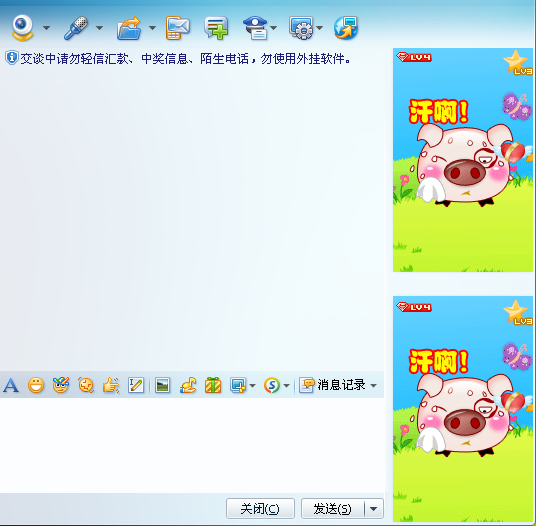Create a group discussion with chat-plus icon
This screenshot has height=526, width=536.
pyautogui.click(x=216, y=28)
